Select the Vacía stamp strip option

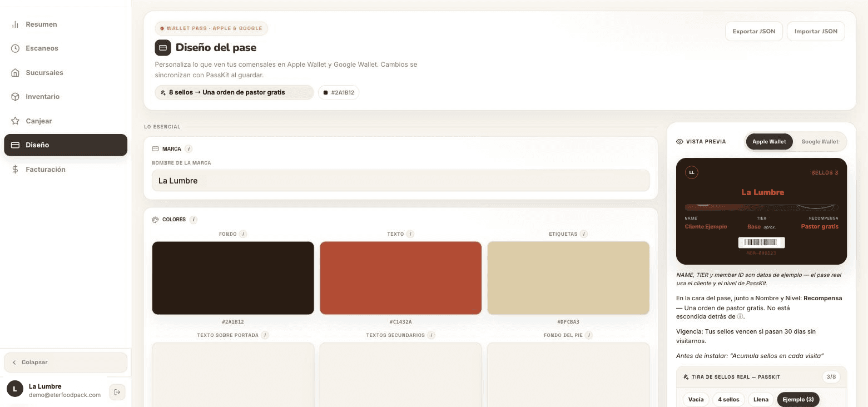[696, 400]
